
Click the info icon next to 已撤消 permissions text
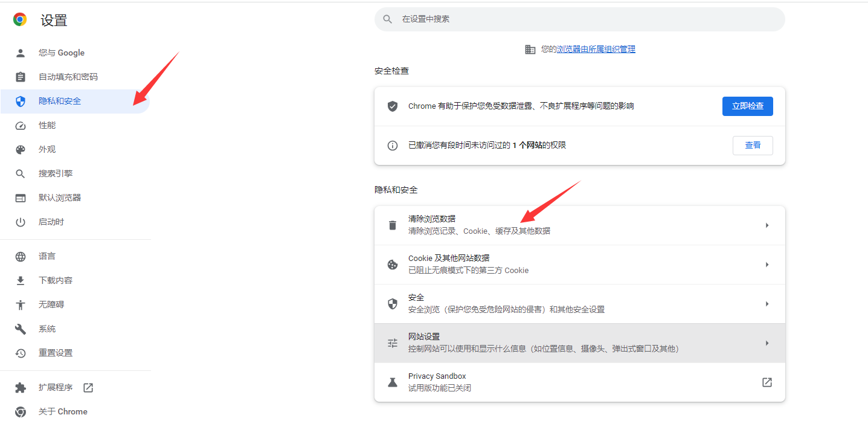[393, 146]
